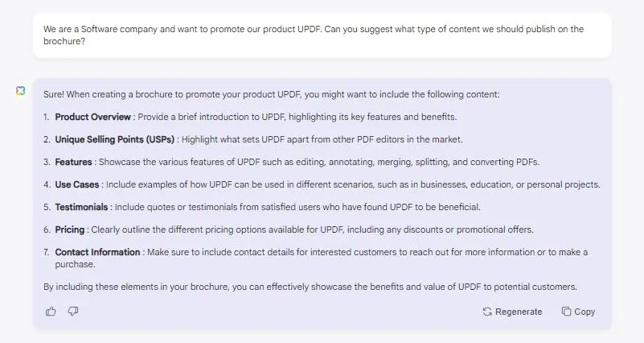The height and width of the screenshot is (343, 644).
Task: Click the Regenerate circular arrow icon
Action: tap(487, 312)
